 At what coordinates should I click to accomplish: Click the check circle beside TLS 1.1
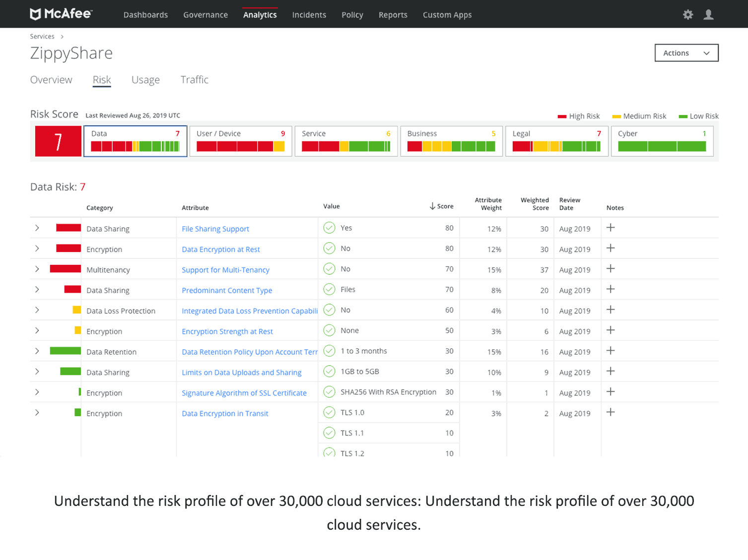(x=329, y=433)
